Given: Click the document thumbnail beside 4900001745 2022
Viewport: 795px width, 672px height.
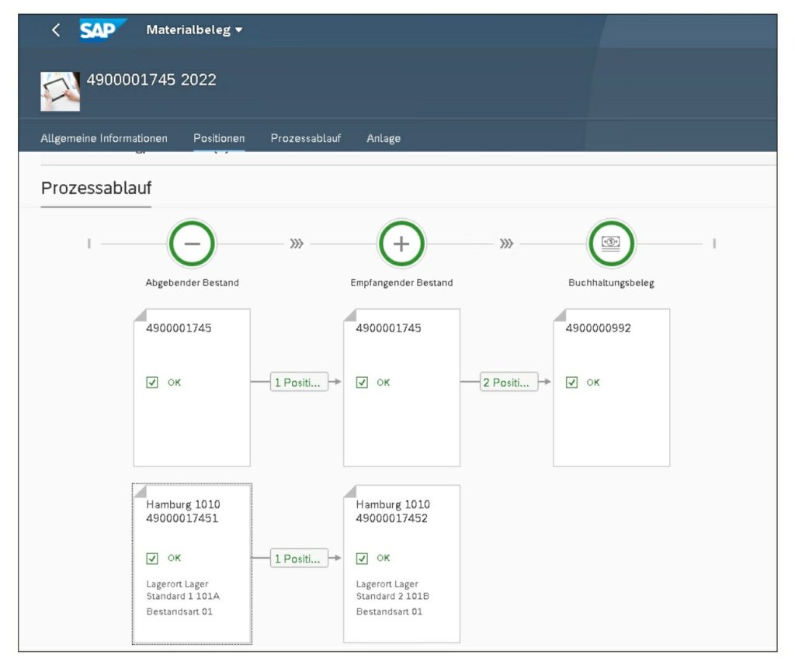Looking at the screenshot, I should pos(60,92).
